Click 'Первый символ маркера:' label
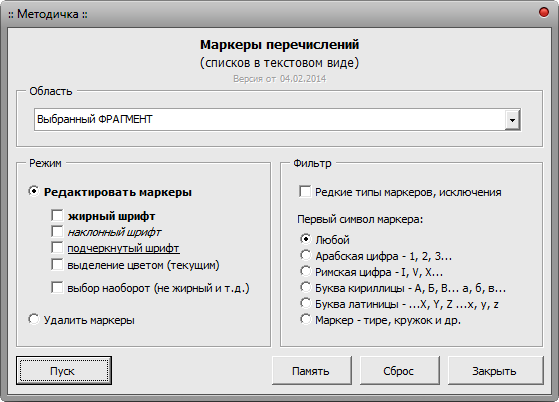This screenshot has height=402, width=559. [x=360, y=219]
